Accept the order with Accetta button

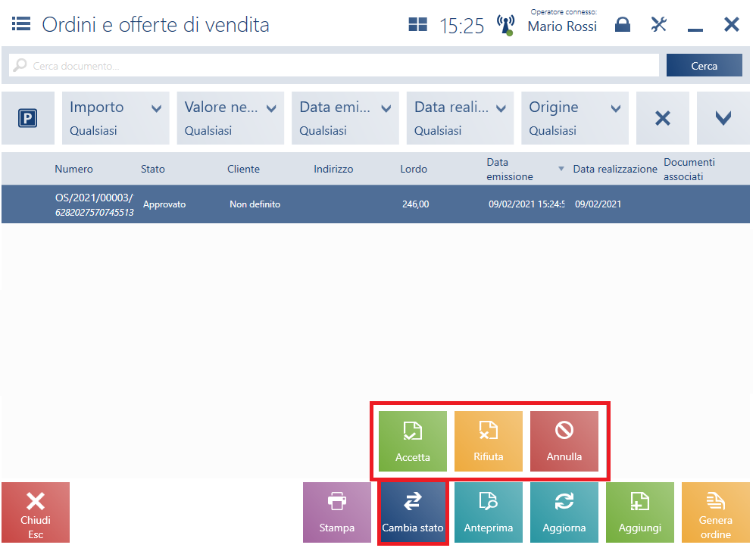click(413, 441)
